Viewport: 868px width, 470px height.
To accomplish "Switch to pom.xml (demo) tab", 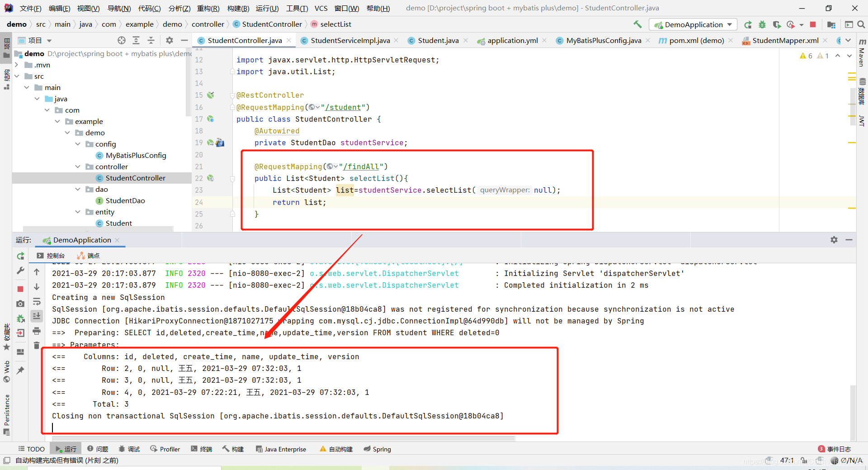I will [696, 40].
